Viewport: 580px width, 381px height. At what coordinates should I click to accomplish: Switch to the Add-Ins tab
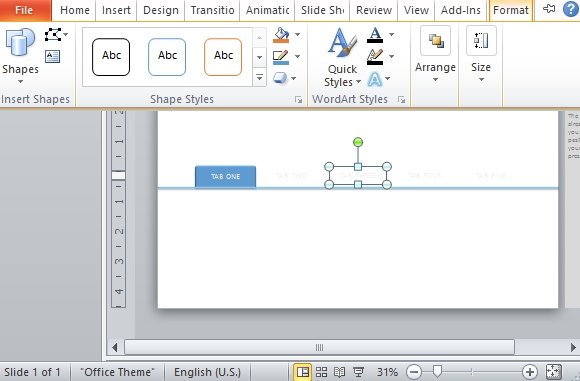click(x=461, y=10)
